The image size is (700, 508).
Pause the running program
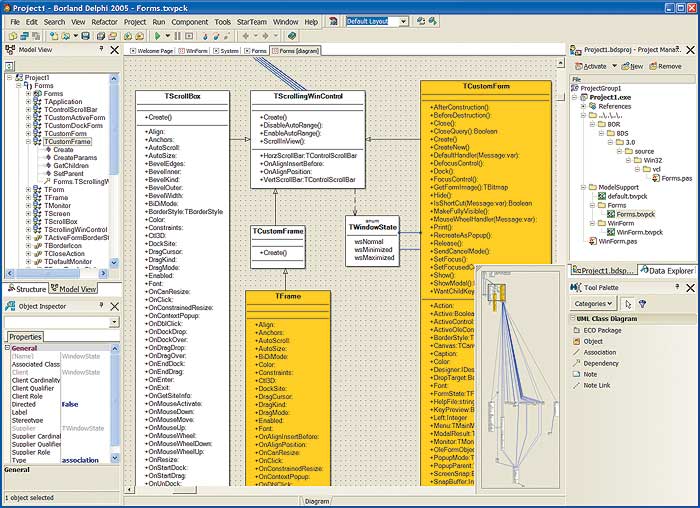(x=177, y=36)
